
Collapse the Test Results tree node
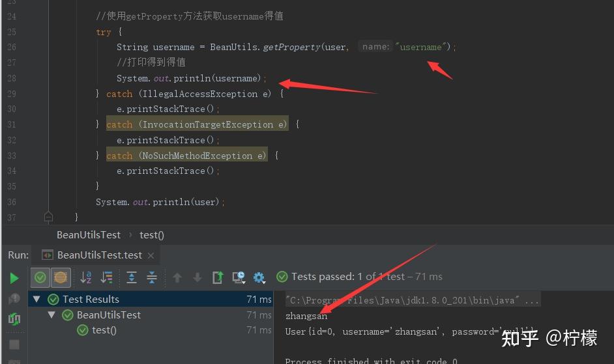37,299
